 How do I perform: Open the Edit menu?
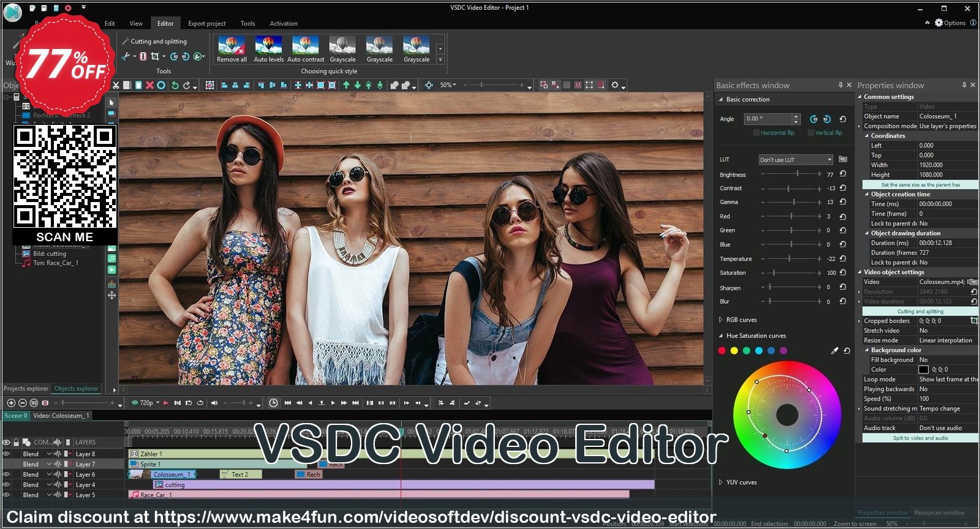110,23
